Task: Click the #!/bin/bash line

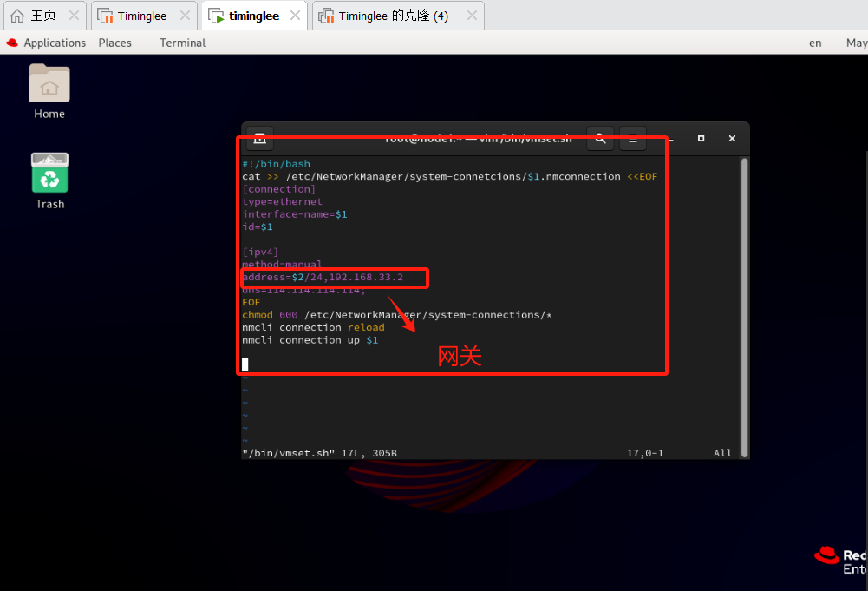Action: coord(277,164)
